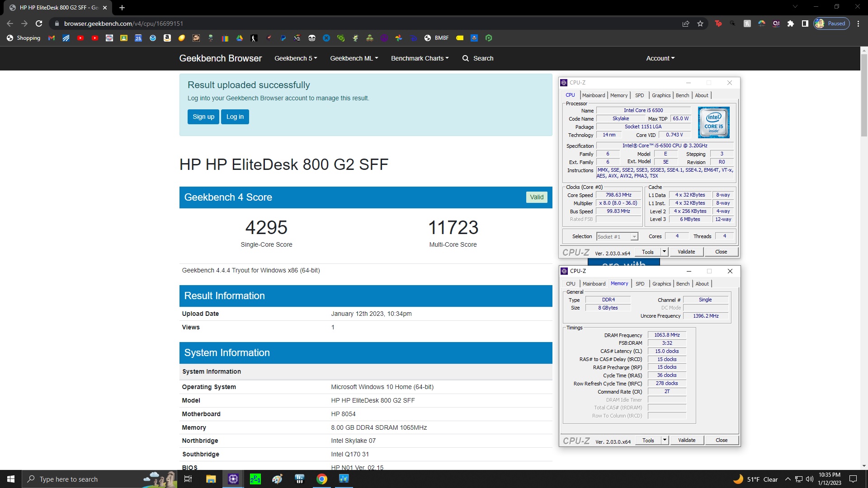The width and height of the screenshot is (868, 488).
Task: Click the Log in button
Action: pyautogui.click(x=235, y=117)
